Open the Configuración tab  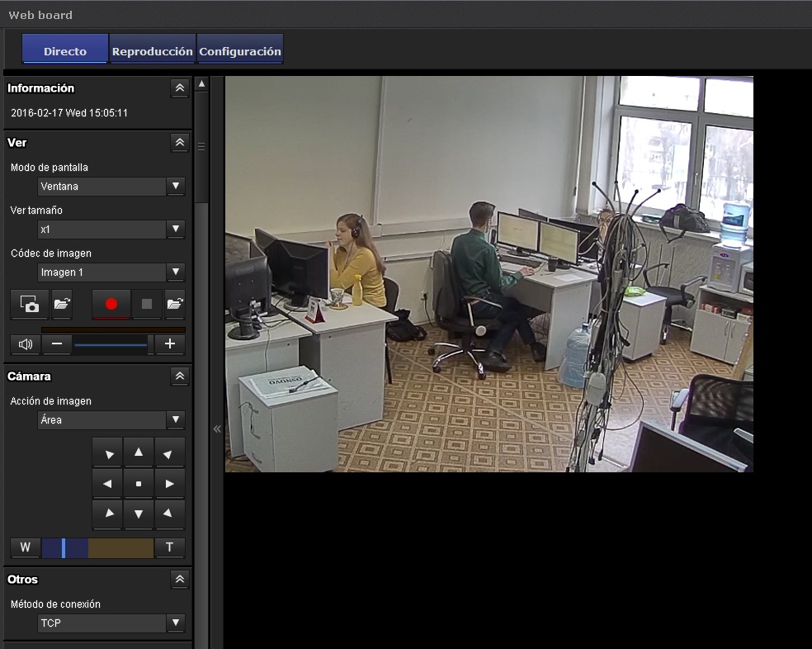click(240, 51)
